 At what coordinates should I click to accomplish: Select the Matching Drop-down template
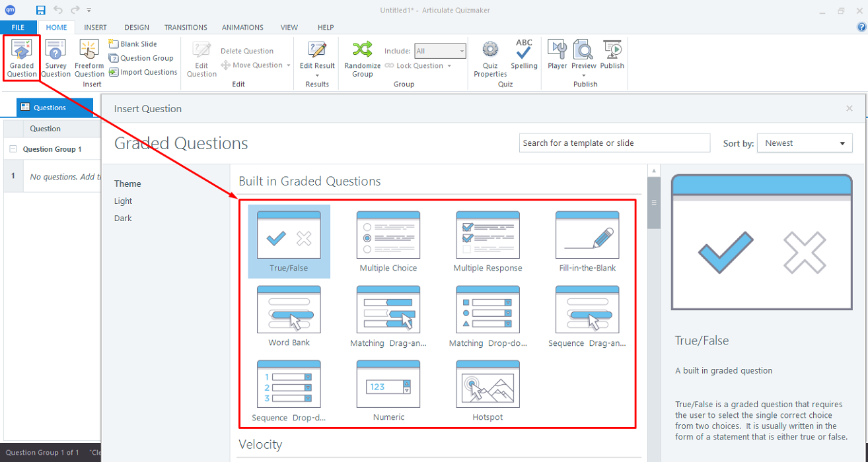tap(488, 316)
